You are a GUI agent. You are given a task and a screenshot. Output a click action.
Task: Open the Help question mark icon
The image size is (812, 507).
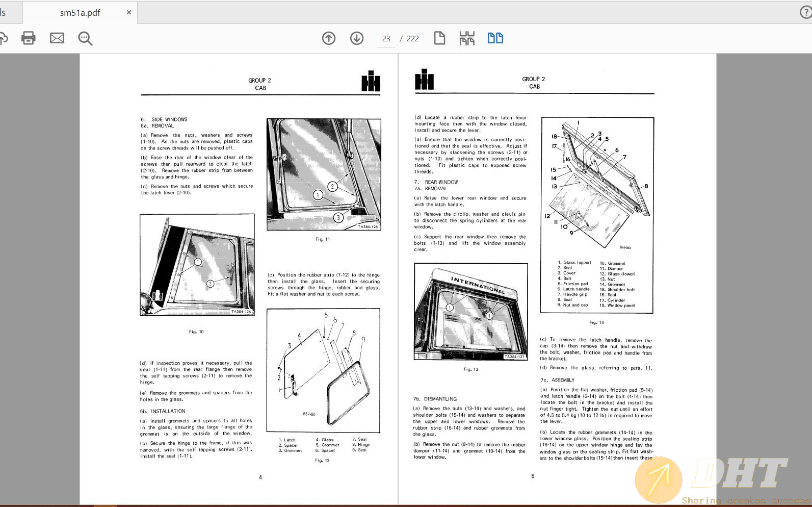coord(805,13)
